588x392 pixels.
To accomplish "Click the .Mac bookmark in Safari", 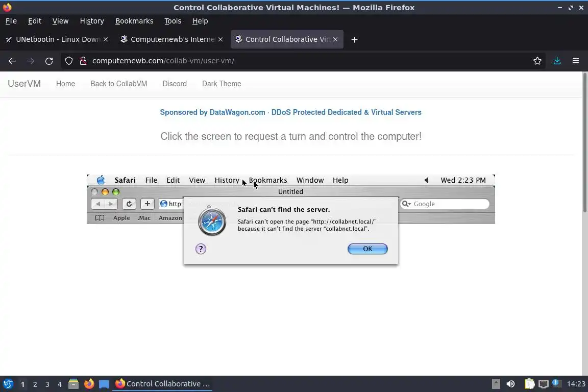I will [144, 218].
